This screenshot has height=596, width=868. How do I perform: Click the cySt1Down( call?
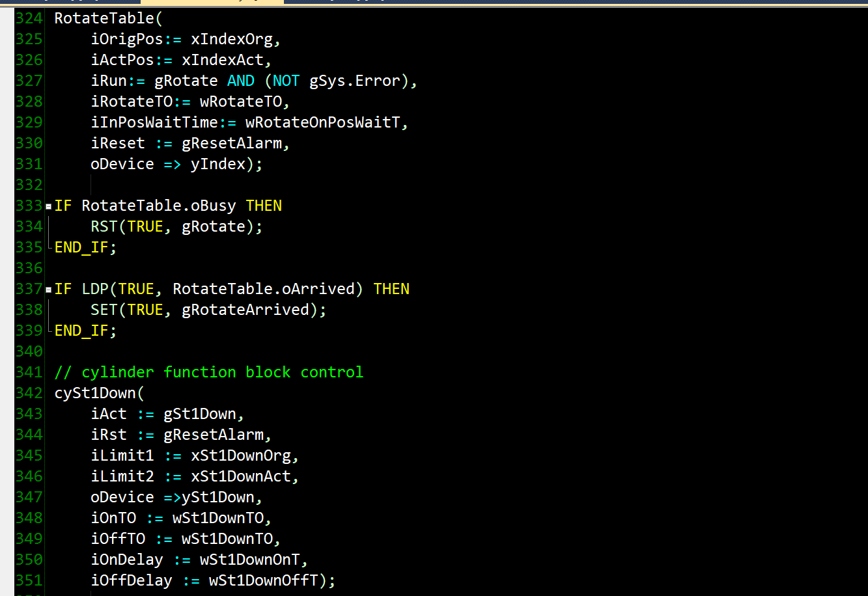click(100, 393)
